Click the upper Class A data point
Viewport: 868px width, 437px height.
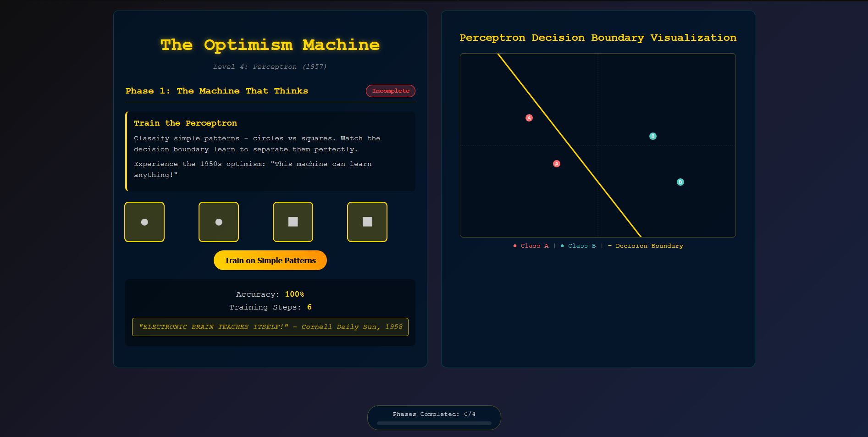click(x=529, y=118)
